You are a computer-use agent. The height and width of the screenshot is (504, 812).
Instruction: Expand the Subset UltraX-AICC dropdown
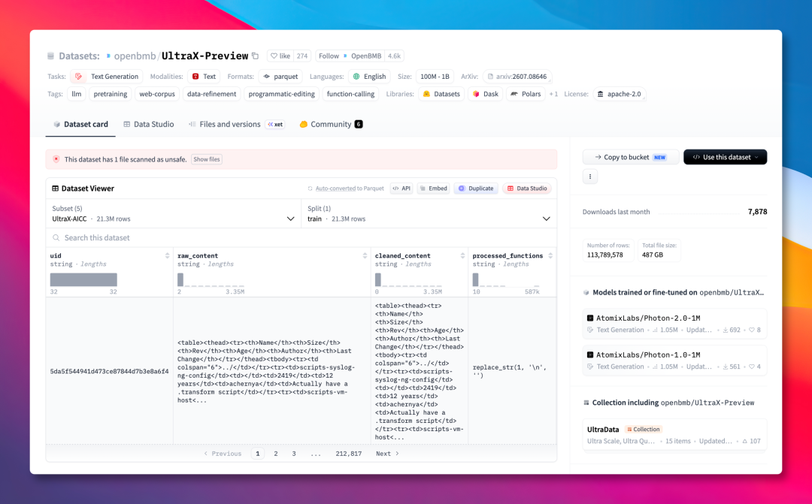174,213
